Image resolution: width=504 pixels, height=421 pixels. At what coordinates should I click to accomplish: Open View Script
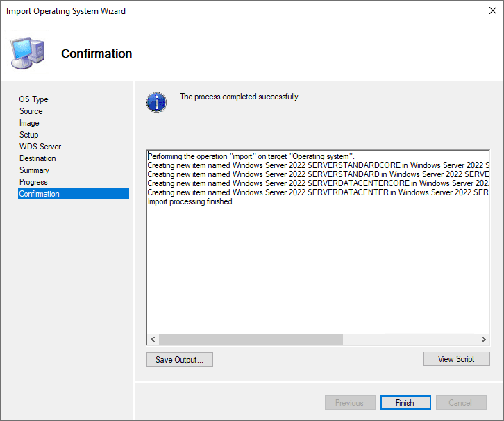pos(456,359)
